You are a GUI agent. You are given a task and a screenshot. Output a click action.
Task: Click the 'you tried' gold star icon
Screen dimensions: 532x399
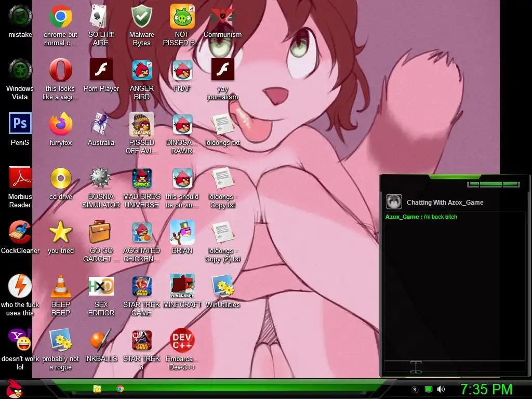coord(60,232)
